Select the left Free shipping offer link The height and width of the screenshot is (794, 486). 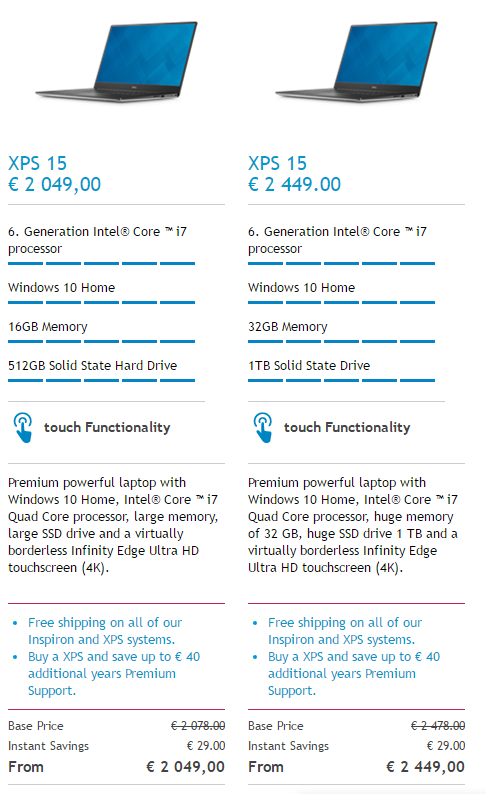tap(105, 631)
